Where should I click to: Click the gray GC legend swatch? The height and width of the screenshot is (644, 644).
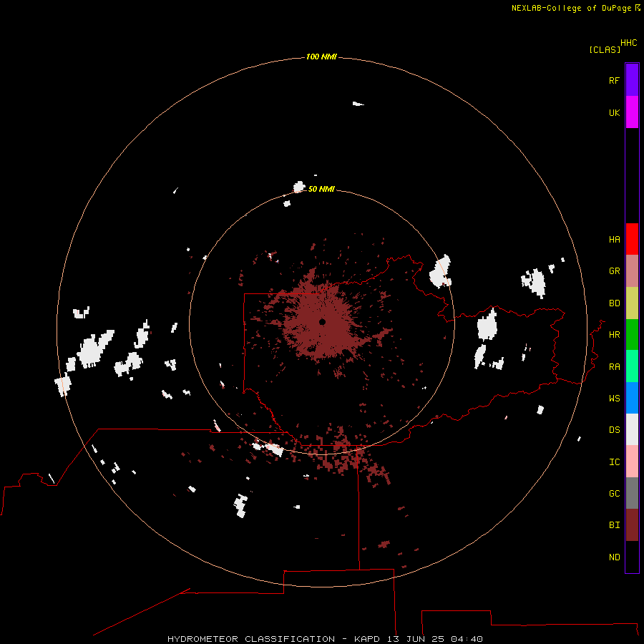632,493
